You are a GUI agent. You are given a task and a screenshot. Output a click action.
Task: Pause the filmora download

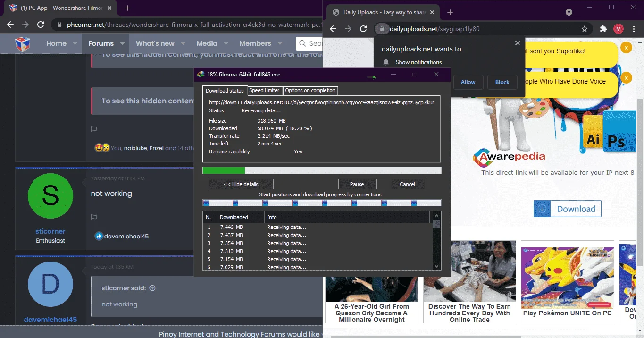click(x=357, y=184)
